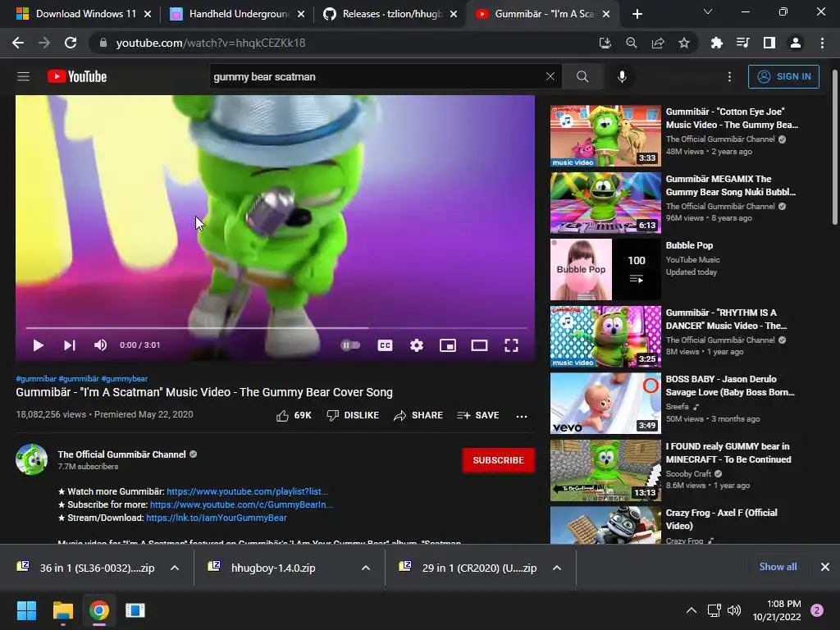
Task: Toggle the autoplay switch in player
Action: tap(350, 345)
